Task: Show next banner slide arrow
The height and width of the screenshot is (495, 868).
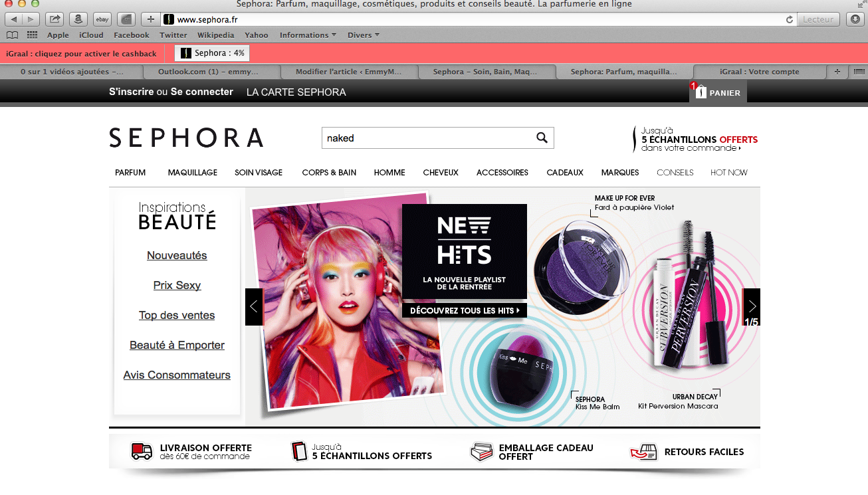Action: tap(751, 307)
